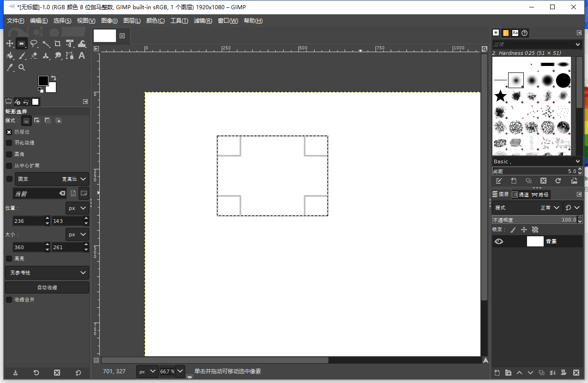This screenshot has width=588, height=383.
Task: Open the 滤镜 menu
Action: (203, 20)
